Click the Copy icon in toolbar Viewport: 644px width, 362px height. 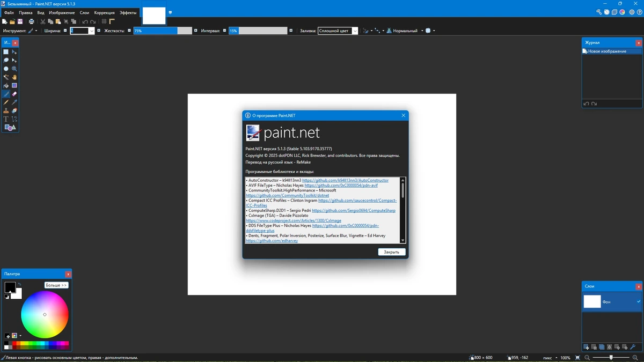50,21
